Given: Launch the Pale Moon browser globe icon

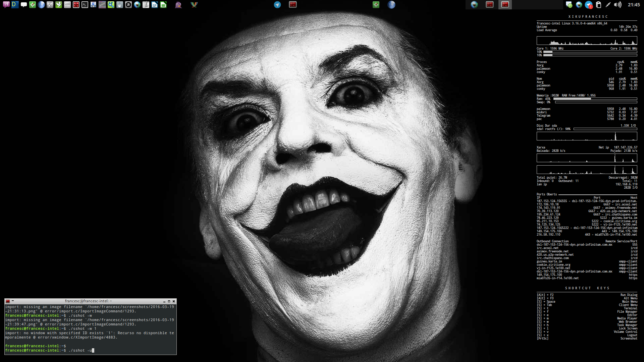Looking at the screenshot, I should (x=41, y=5).
